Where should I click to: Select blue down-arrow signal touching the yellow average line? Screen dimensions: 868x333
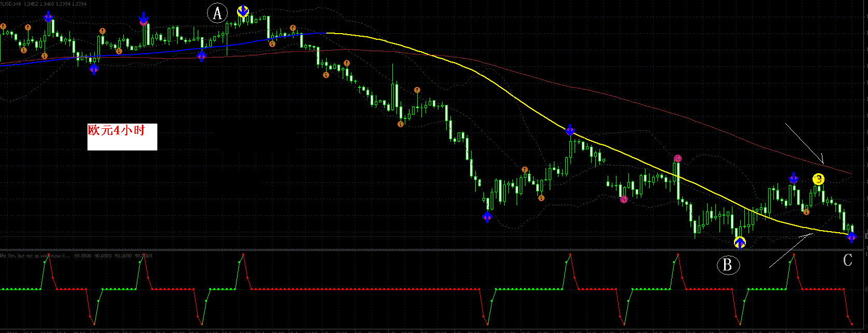[570, 129]
